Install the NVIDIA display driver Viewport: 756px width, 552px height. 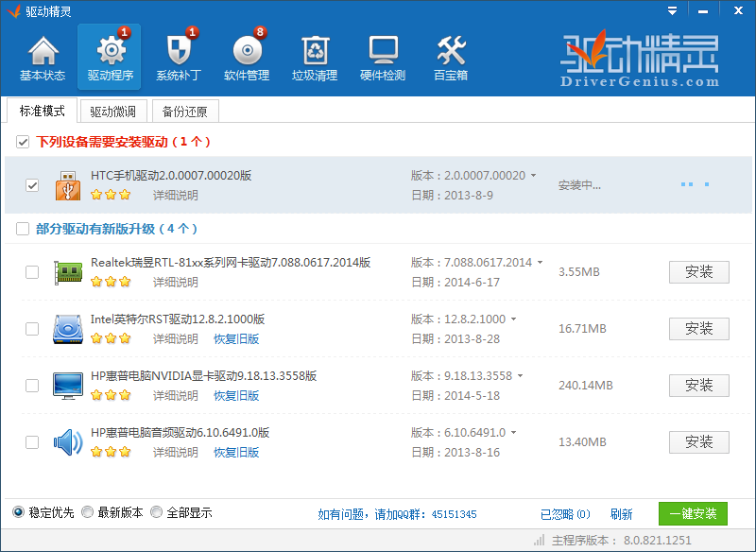(x=698, y=386)
